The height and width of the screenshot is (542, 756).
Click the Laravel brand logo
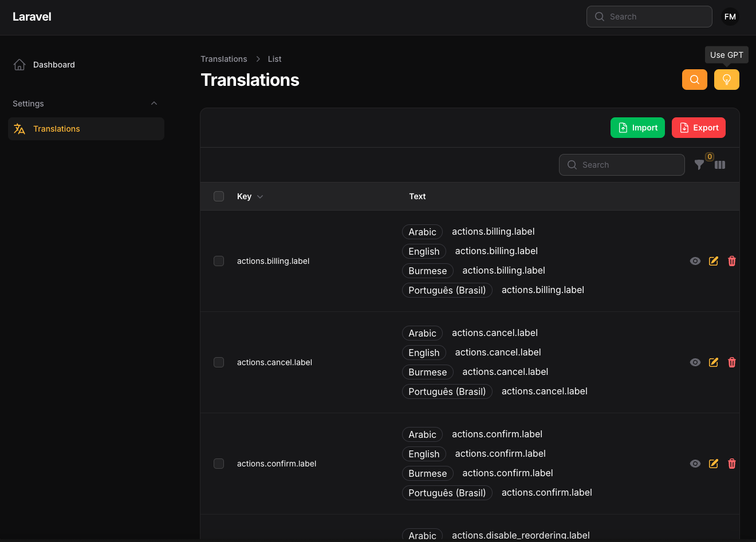pyautogui.click(x=32, y=17)
